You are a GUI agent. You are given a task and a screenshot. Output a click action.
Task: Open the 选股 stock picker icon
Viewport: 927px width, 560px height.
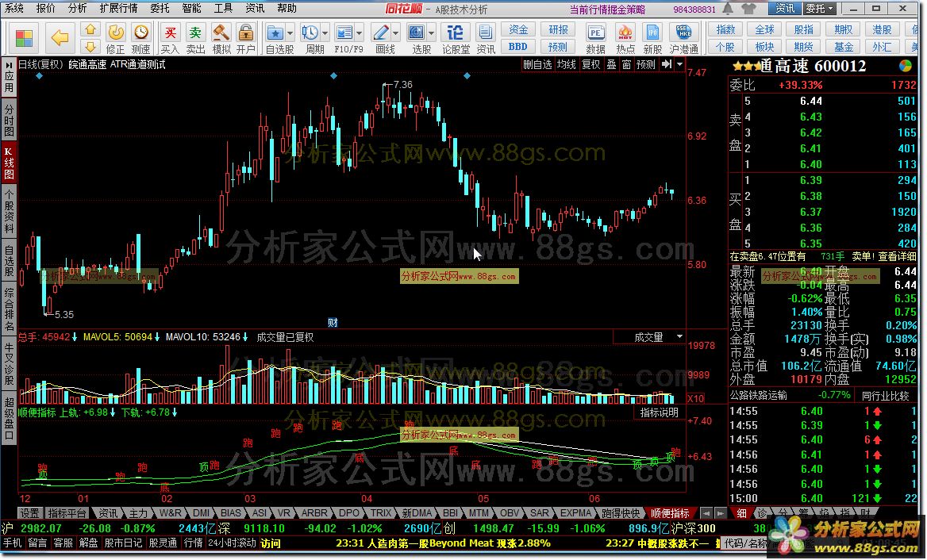click(x=417, y=38)
